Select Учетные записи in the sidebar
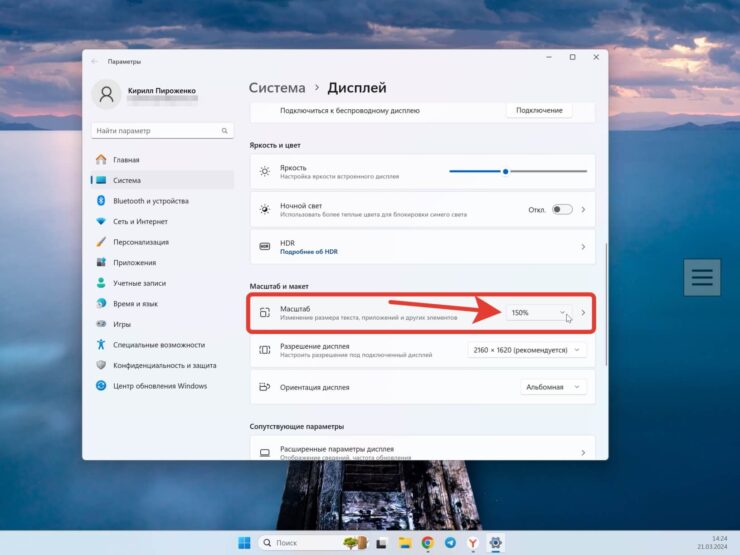This screenshot has height=555, width=740. coord(139,283)
